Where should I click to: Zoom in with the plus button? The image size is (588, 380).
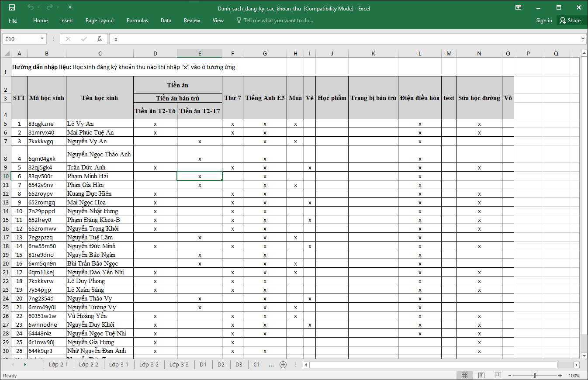click(x=560, y=376)
